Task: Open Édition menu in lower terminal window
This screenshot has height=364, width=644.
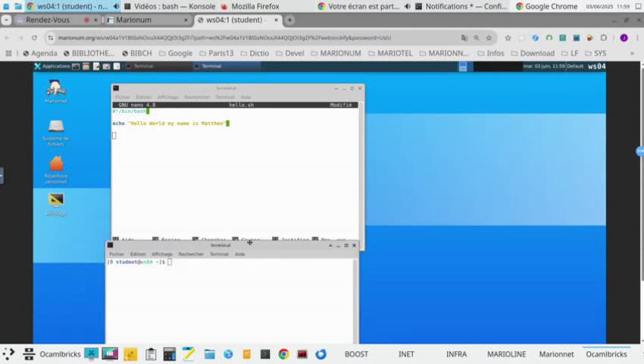Action: point(138,254)
